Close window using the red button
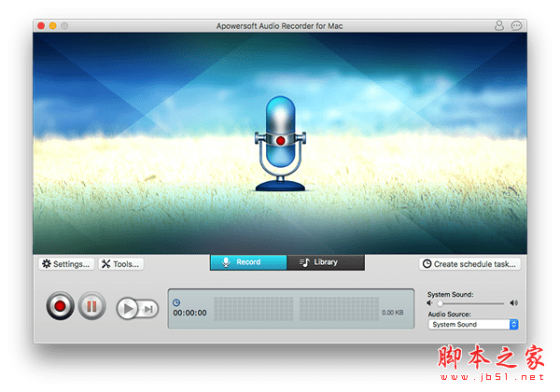The width and height of the screenshot is (560, 392). click(x=41, y=26)
